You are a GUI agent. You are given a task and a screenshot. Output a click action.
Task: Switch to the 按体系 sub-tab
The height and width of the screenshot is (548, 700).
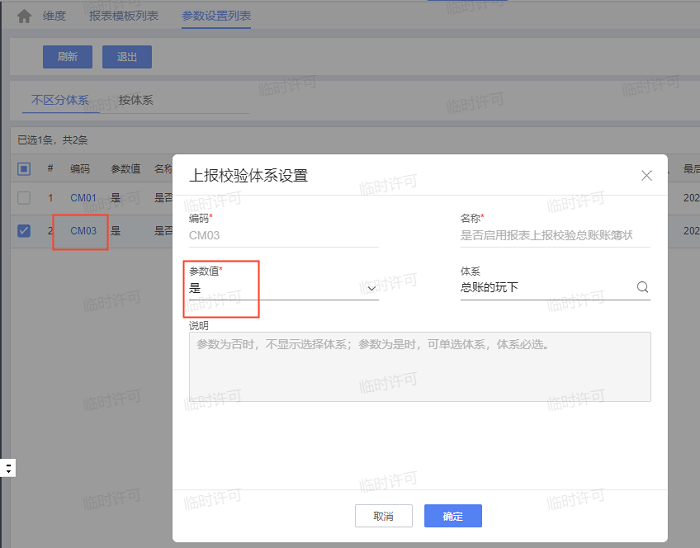pos(136,100)
